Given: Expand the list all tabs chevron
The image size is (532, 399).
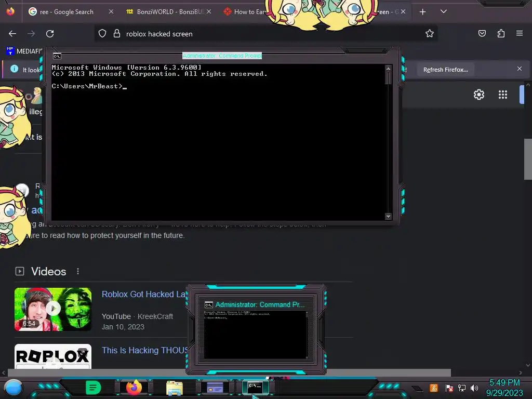Looking at the screenshot, I should [444, 11].
